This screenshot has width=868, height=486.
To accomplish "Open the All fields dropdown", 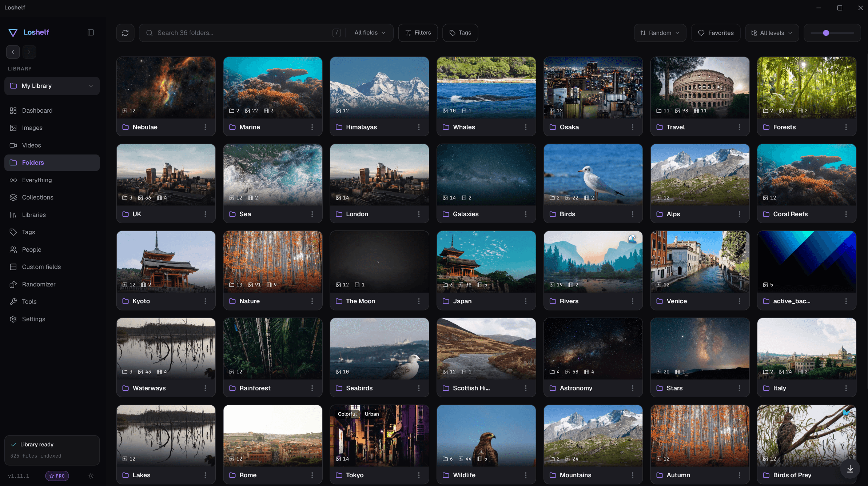I will [370, 33].
